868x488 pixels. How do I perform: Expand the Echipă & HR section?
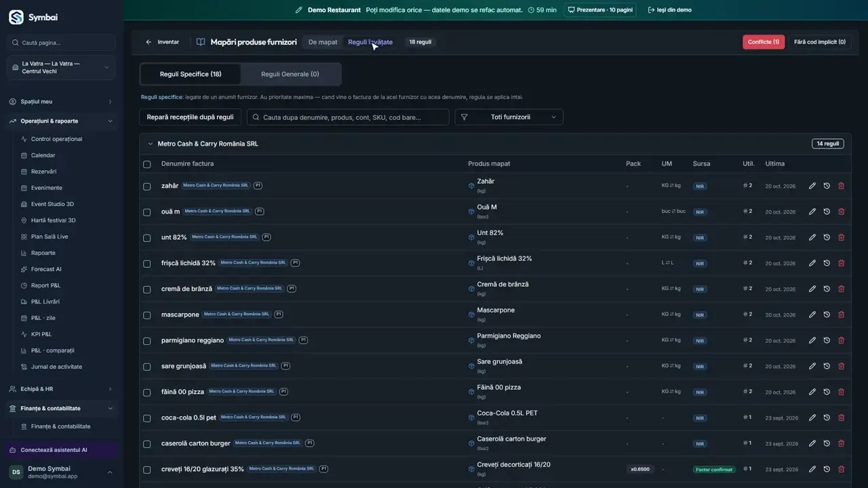tap(61, 389)
